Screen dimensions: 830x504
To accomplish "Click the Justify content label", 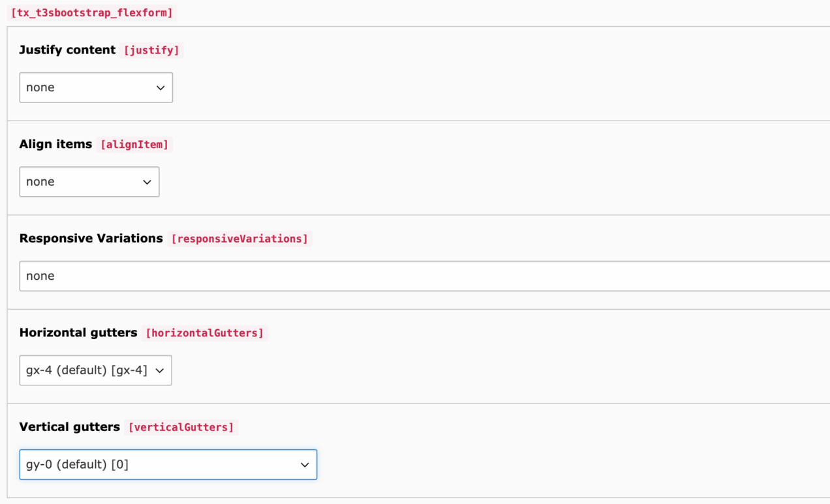I will pyautogui.click(x=67, y=50).
